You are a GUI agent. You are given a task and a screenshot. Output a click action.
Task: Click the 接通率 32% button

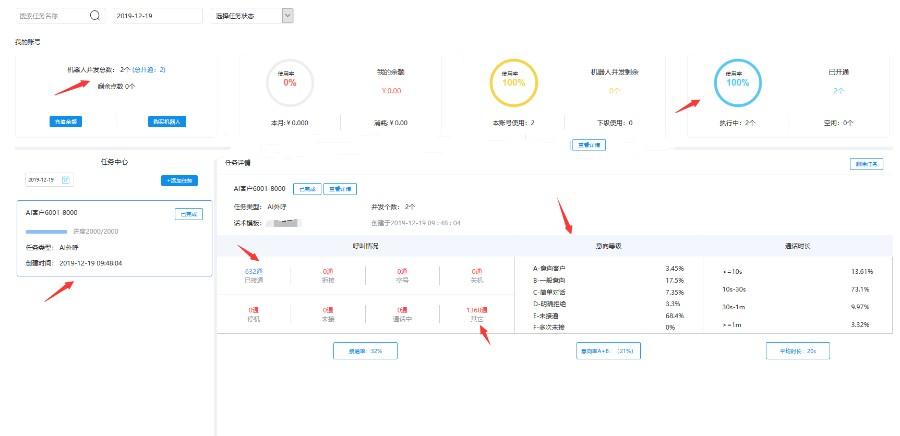(x=365, y=351)
